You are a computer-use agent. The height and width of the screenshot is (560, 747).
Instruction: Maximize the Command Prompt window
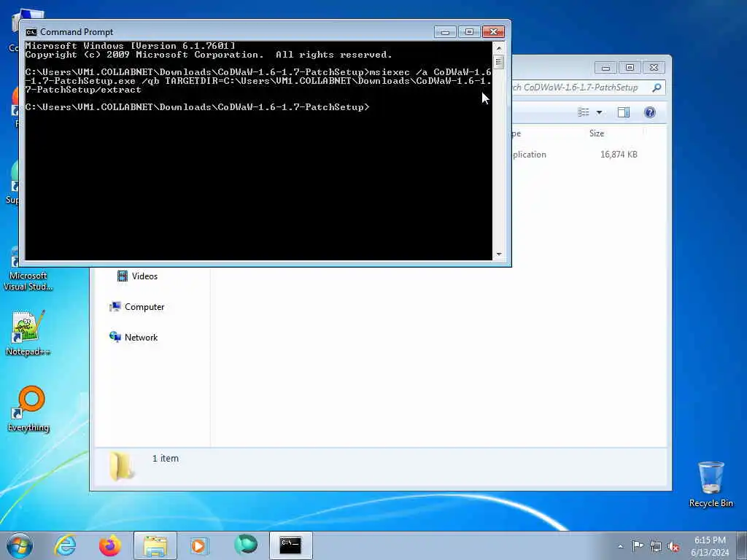pos(469,32)
